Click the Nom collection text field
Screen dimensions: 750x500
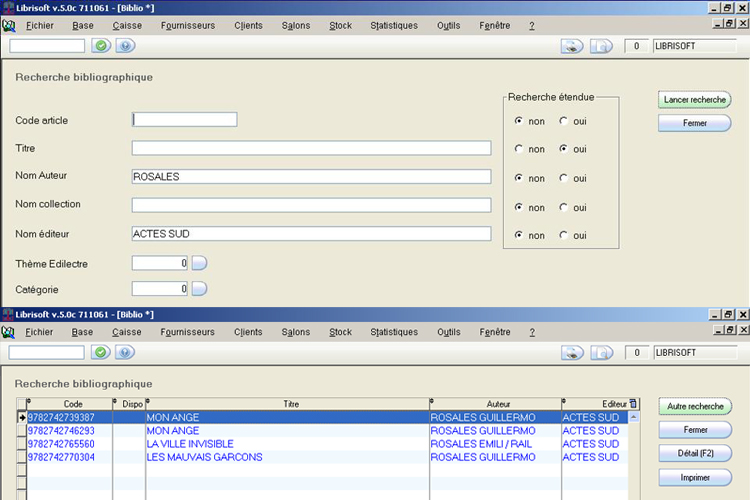click(x=311, y=205)
